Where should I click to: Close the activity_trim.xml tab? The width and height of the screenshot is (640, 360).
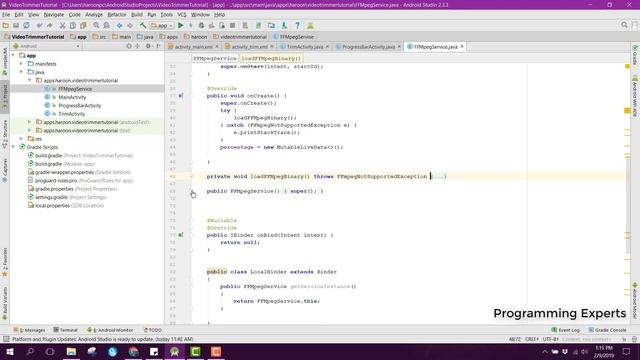(272, 47)
